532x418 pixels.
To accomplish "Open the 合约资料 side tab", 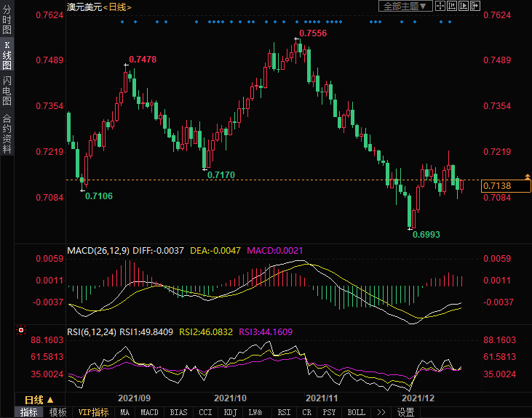I will (x=7, y=133).
